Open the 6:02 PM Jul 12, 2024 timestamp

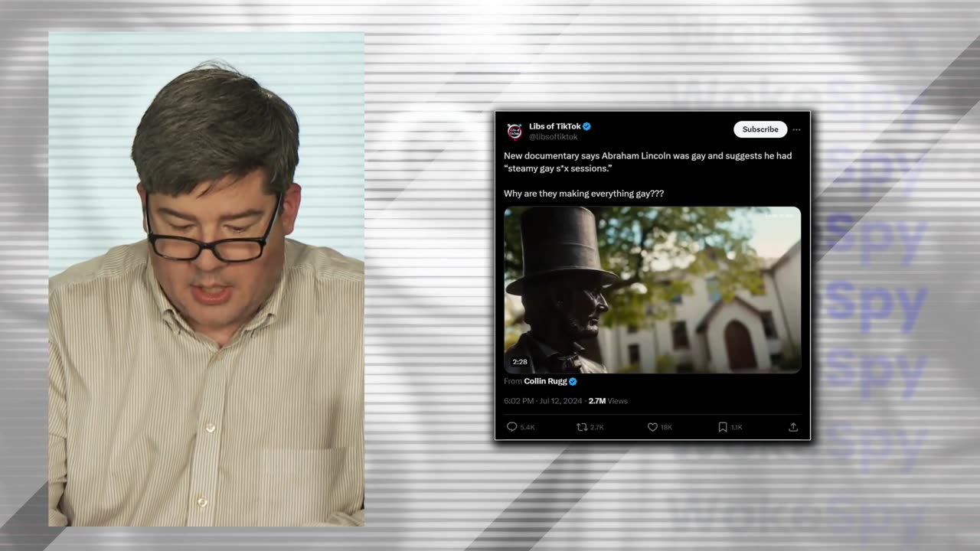[543, 401]
